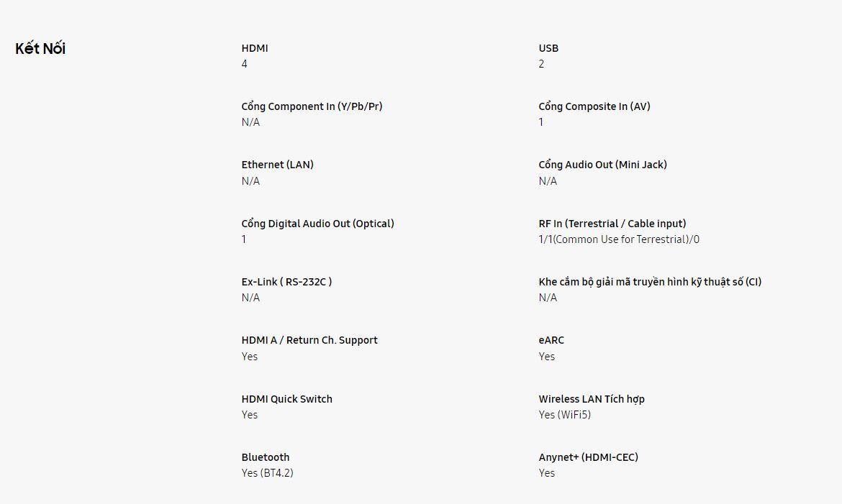The image size is (842, 504).
Task: Select the USB spec label
Action: click(548, 48)
